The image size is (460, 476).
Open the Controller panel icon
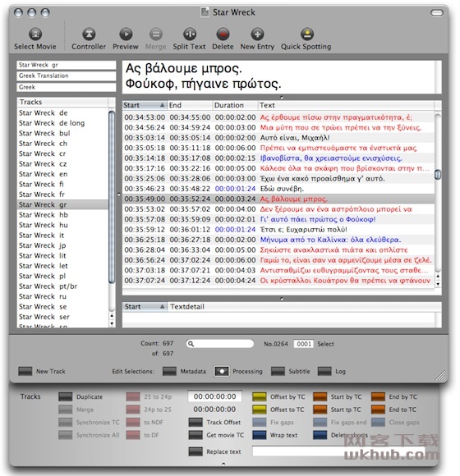[89, 34]
